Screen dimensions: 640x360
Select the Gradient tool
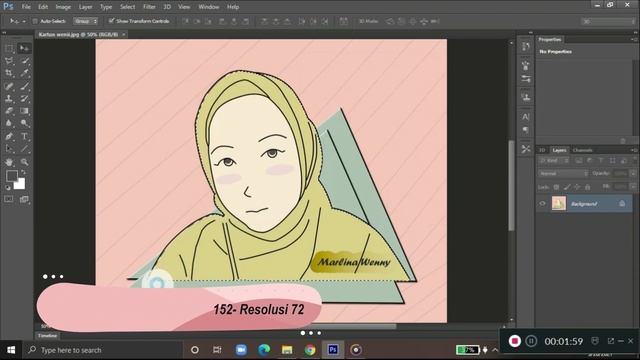point(24,111)
